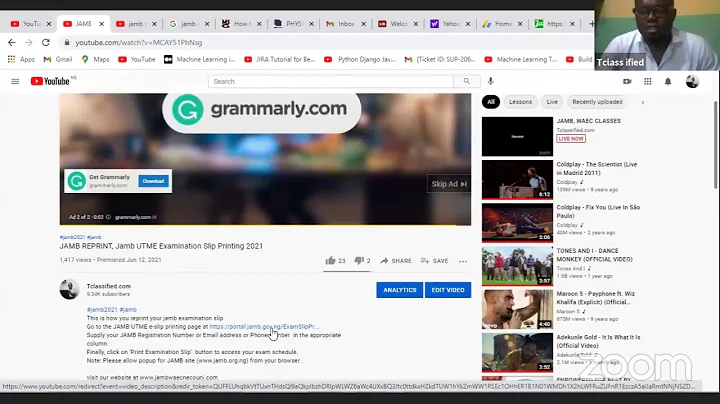
Task: Click the ANALYTICS button
Action: click(399, 290)
